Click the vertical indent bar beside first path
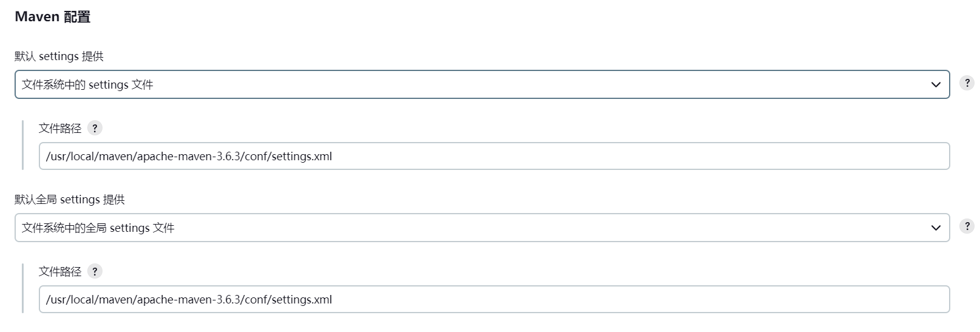 point(22,145)
